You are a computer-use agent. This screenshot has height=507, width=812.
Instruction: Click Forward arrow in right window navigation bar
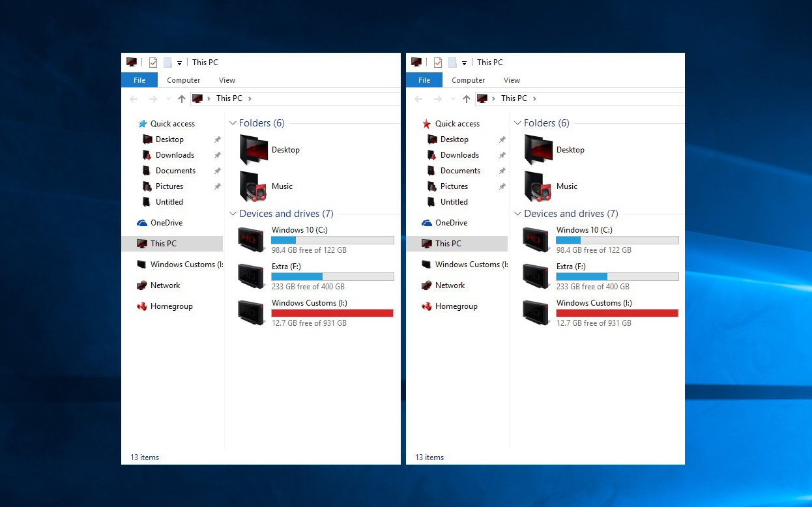pos(438,99)
